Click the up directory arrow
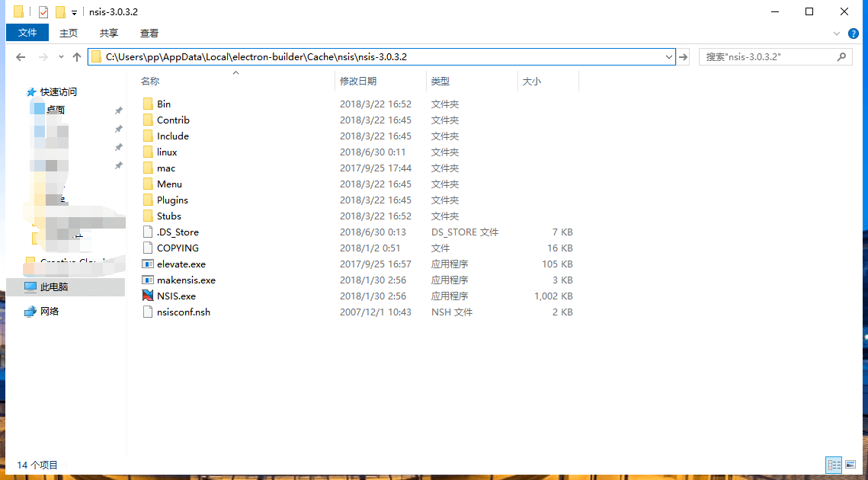This screenshot has height=480, width=868. [76, 57]
